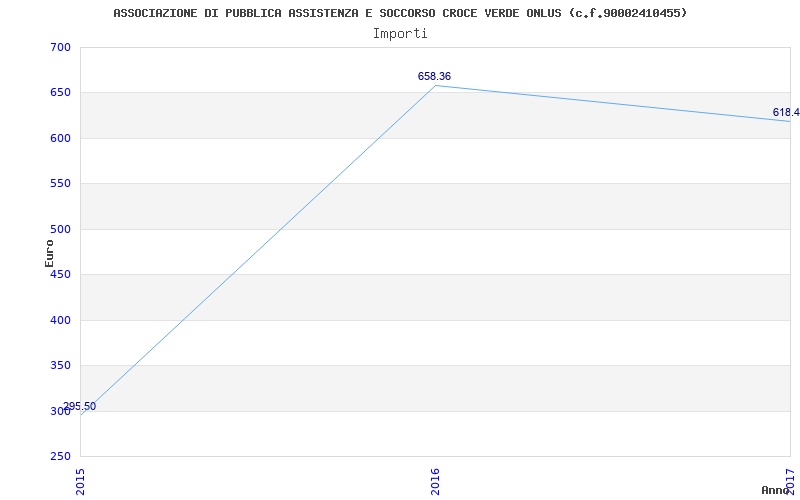Click the 550 y-axis tick label

(x=60, y=184)
